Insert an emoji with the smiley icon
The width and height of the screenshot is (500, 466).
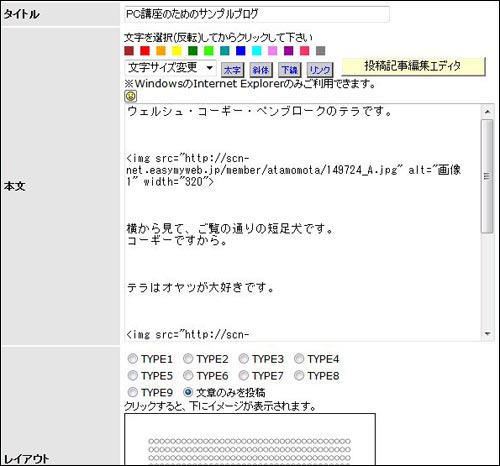(131, 96)
